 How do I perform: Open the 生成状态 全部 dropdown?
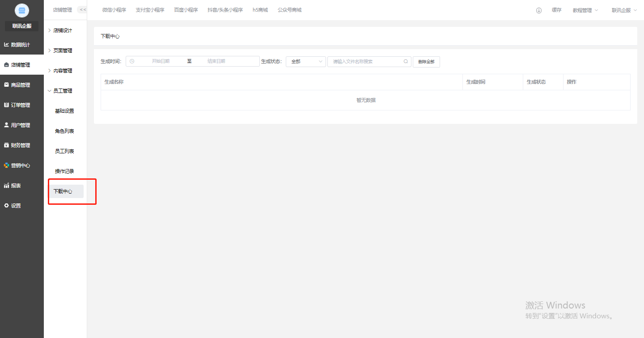tap(306, 62)
